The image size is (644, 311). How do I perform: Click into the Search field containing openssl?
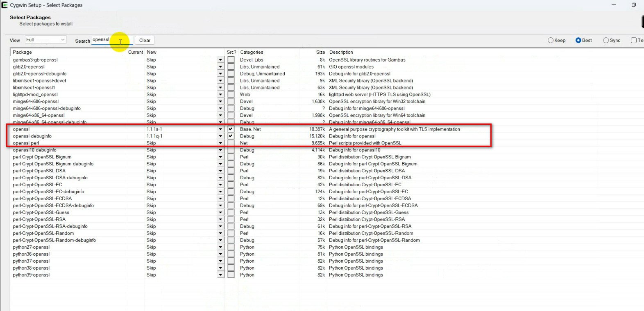(111, 40)
